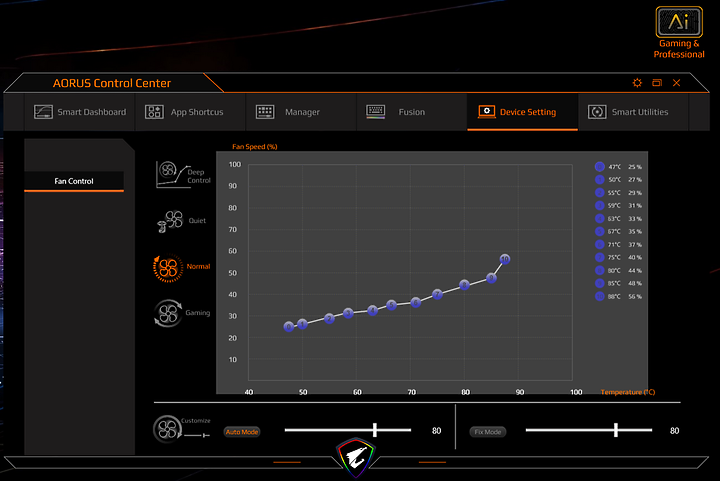Viewport: 720px width, 481px height.
Task: Select fan curve point 0
Action: 289,327
